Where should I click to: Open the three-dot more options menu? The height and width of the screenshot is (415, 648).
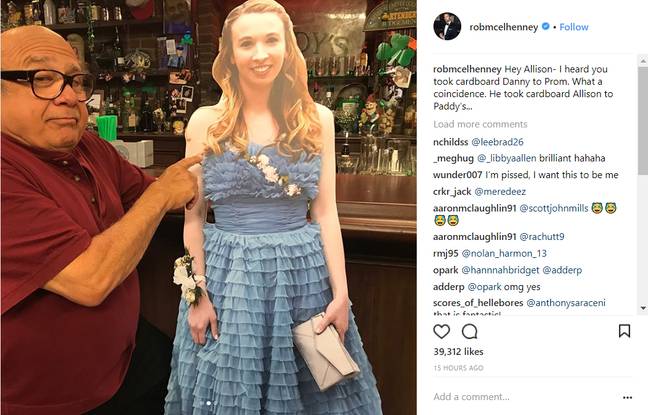pos(627,397)
